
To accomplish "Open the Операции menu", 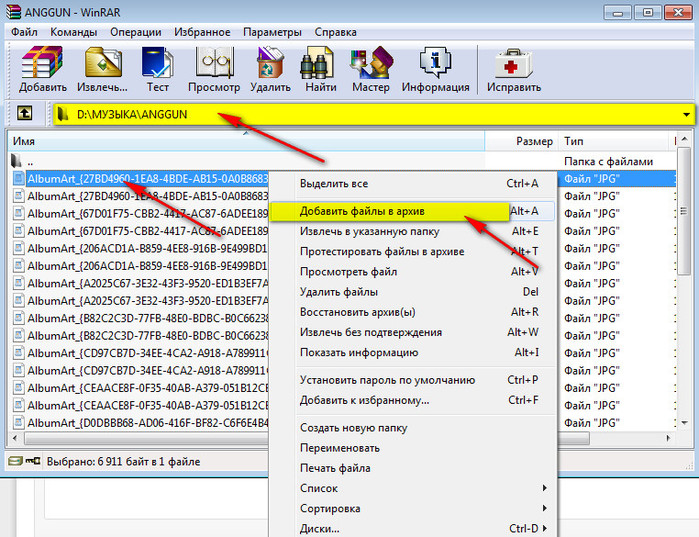I will 136,32.
